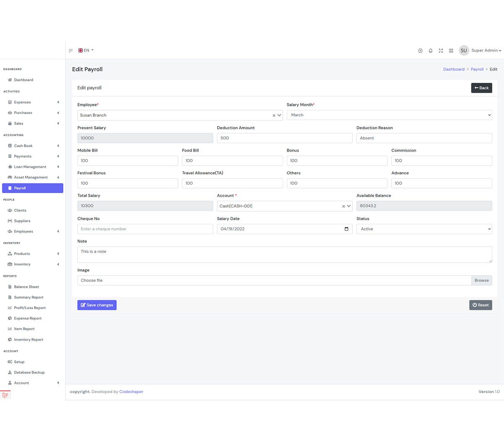Screen dimensions: 504x439
Task: Open the notifications bell icon
Action: [x=430, y=50]
